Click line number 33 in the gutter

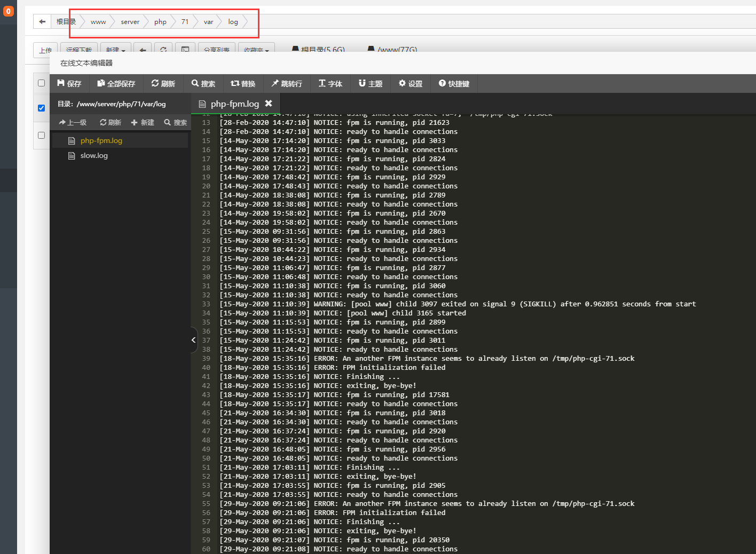(x=206, y=304)
